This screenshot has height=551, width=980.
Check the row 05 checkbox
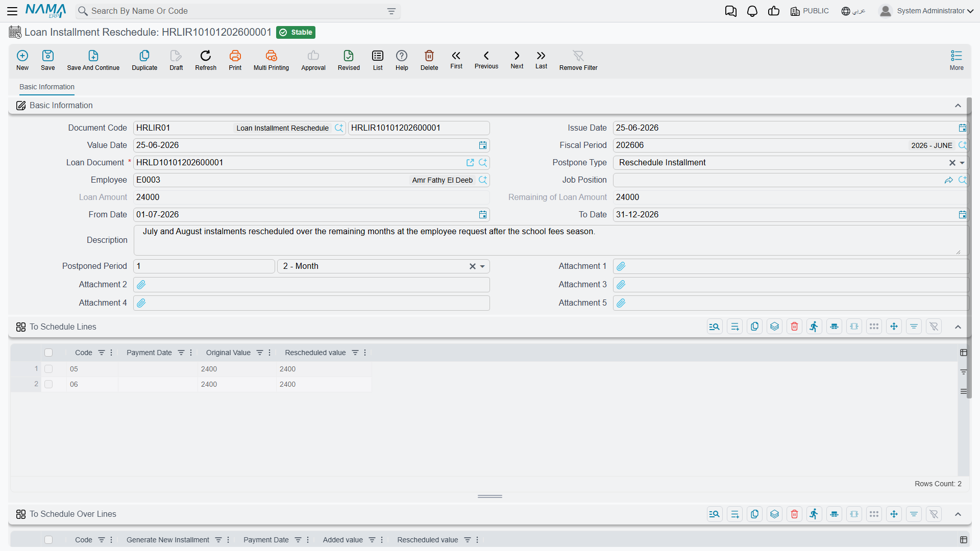pyautogui.click(x=48, y=369)
